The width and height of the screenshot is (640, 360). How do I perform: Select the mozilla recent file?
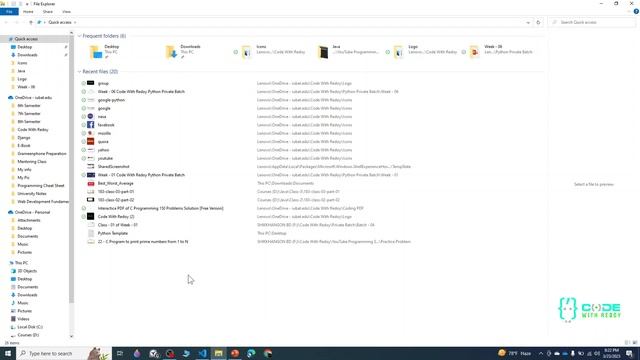[x=104, y=133]
